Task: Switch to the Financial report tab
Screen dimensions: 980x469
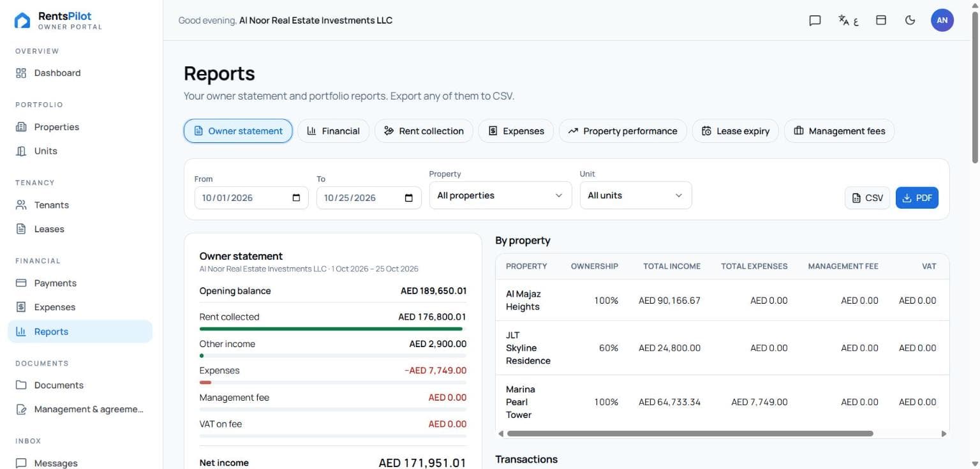Action: 333,131
